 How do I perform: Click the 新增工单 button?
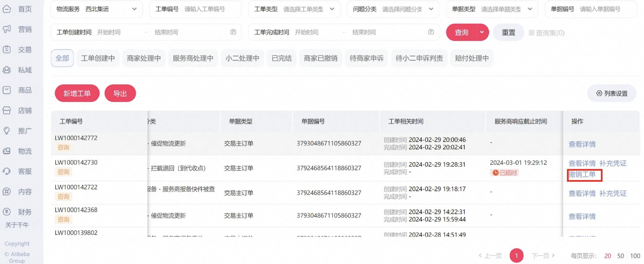click(77, 93)
